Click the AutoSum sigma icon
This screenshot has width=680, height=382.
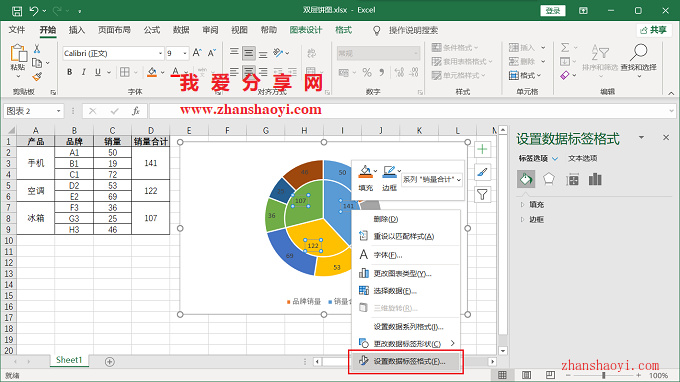pos(565,47)
